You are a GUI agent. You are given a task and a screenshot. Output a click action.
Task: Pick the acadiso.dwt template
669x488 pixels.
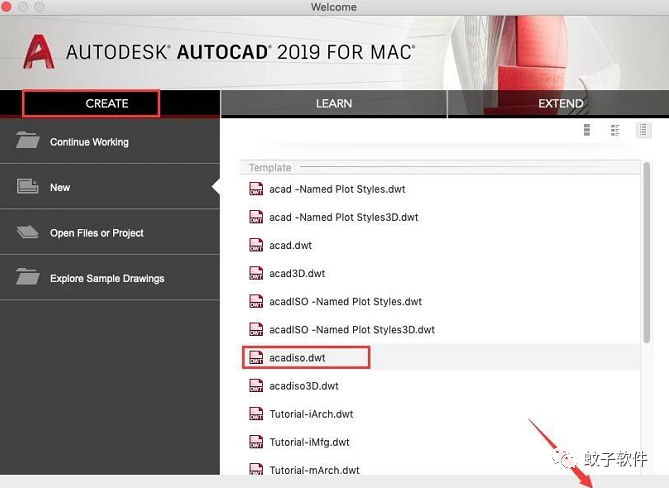coord(440,358)
